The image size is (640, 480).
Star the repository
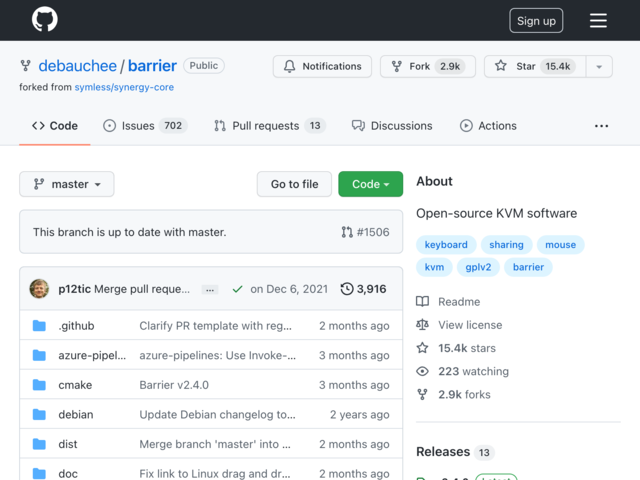tap(535, 66)
